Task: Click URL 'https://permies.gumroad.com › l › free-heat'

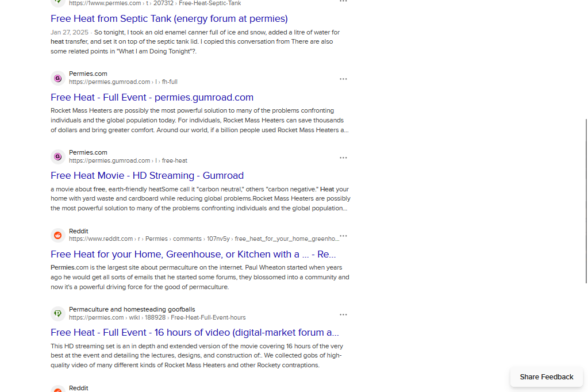Action: (128, 160)
